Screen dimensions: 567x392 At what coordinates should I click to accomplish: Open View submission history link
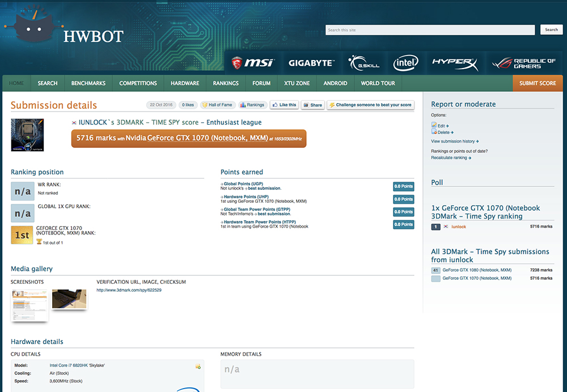(x=455, y=141)
